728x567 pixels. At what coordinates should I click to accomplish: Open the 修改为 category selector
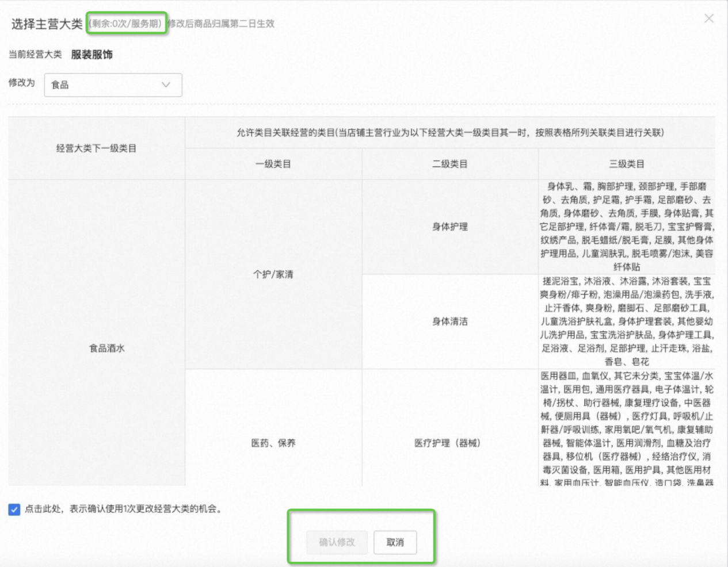(113, 85)
